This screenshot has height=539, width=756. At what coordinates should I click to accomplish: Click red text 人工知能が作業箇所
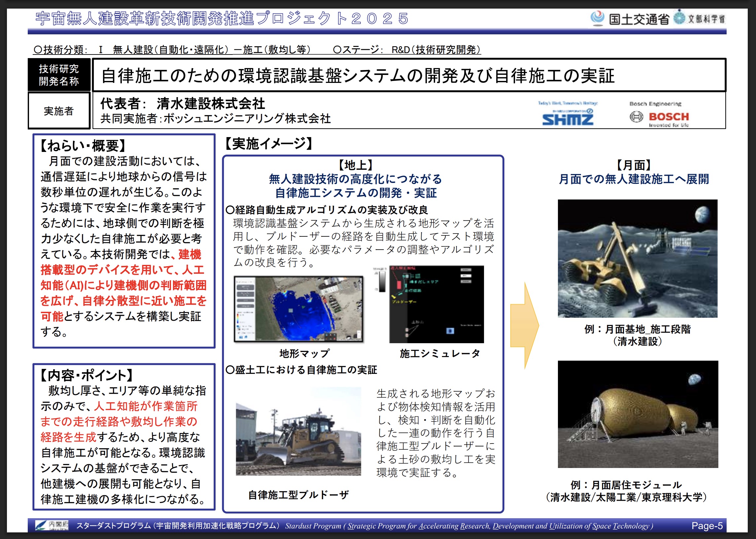tap(146, 406)
